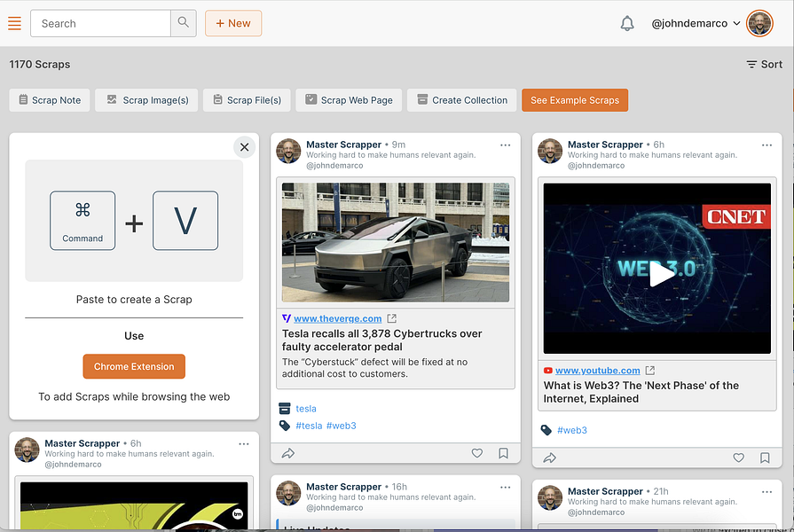
Task: Share the Web3 video scrap
Action: [x=549, y=458]
